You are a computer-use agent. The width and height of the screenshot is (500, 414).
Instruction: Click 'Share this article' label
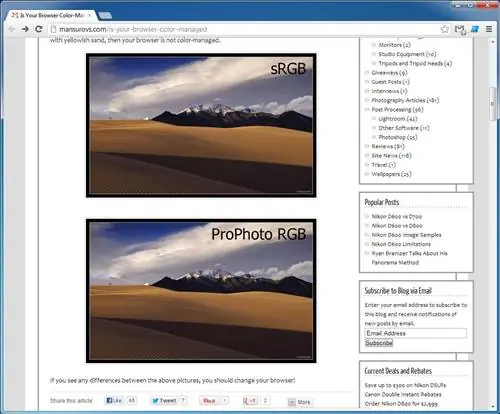(71, 401)
